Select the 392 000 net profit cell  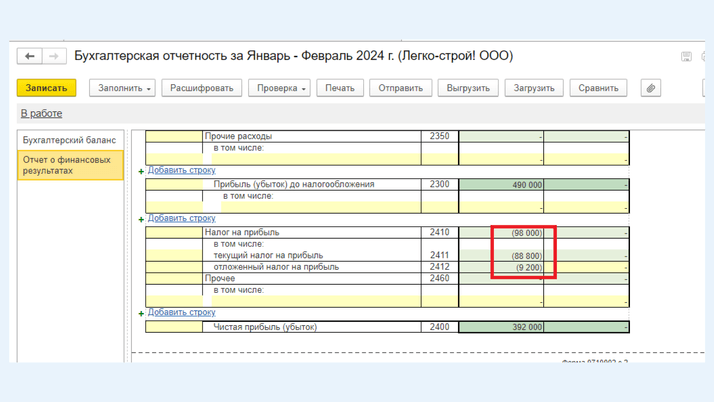tap(501, 327)
